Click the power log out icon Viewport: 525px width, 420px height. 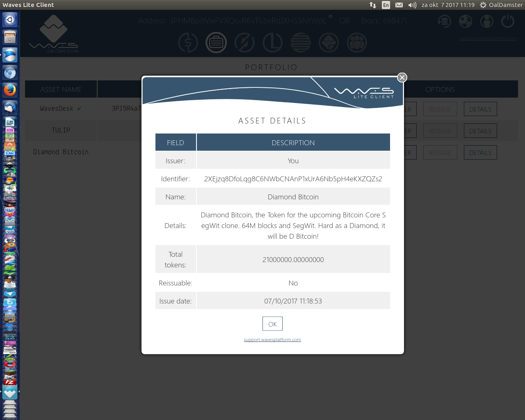508,21
